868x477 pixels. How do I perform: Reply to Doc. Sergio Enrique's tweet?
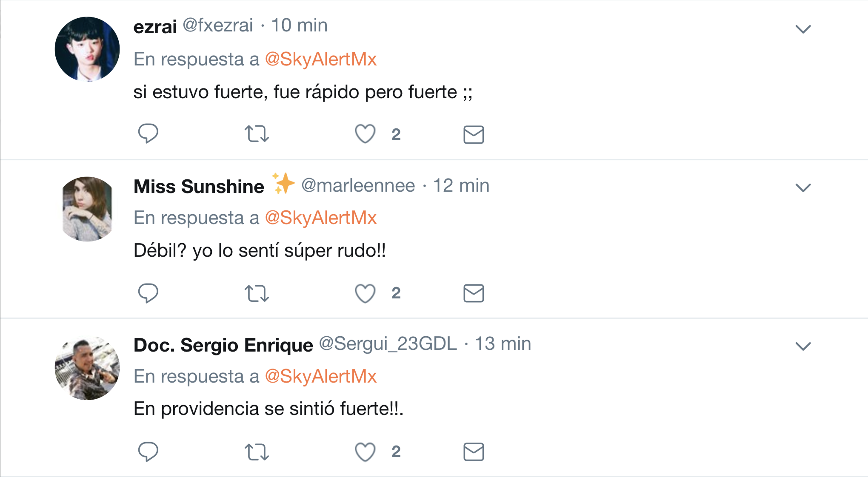click(x=148, y=451)
